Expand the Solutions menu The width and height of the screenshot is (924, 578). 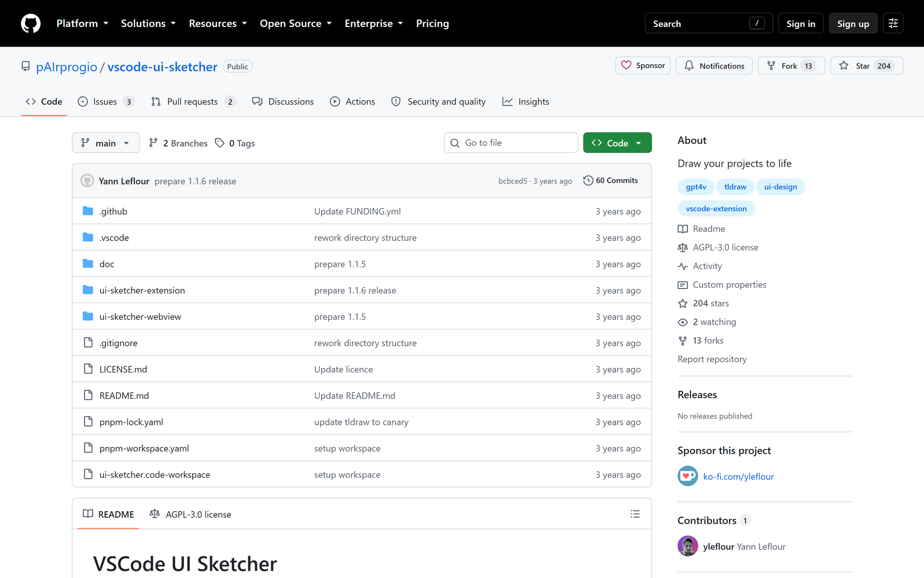tap(148, 23)
